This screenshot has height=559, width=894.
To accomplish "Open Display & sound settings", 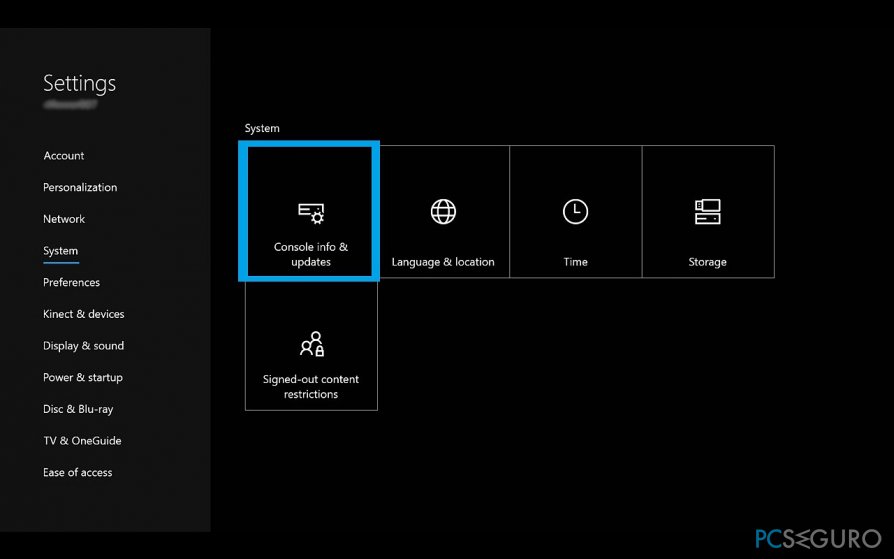I will click(x=84, y=346).
